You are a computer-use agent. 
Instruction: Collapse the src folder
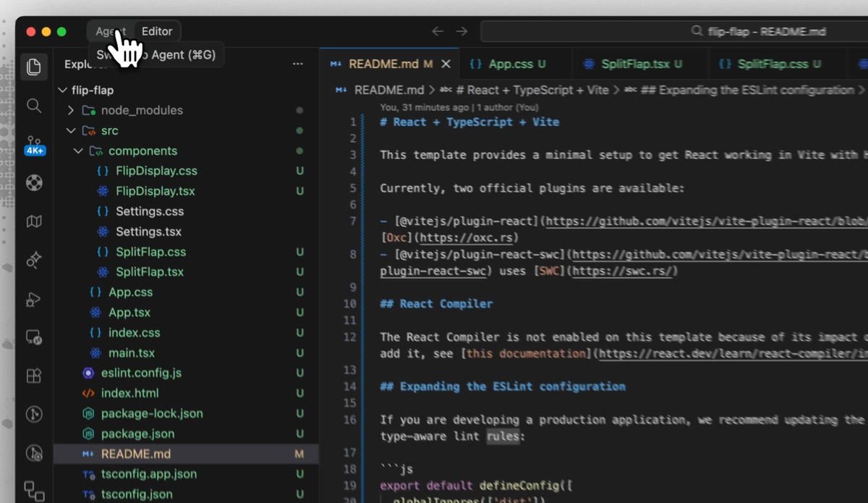(x=70, y=131)
